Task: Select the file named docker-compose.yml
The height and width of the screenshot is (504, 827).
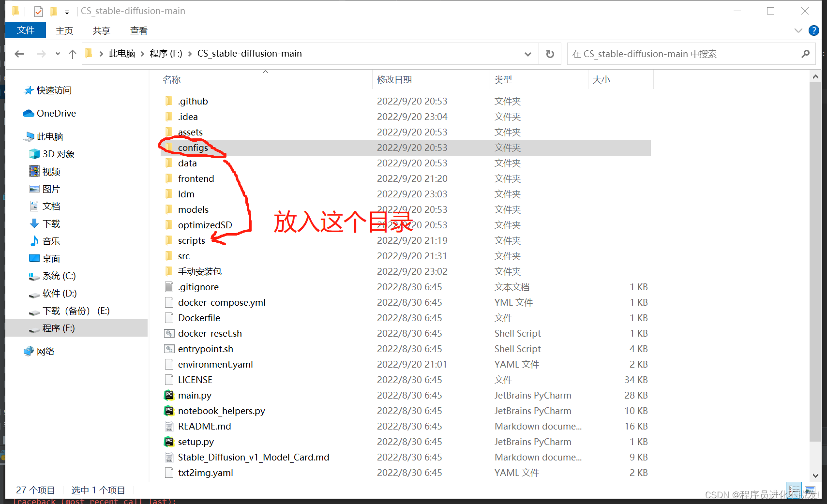Action: (x=222, y=302)
